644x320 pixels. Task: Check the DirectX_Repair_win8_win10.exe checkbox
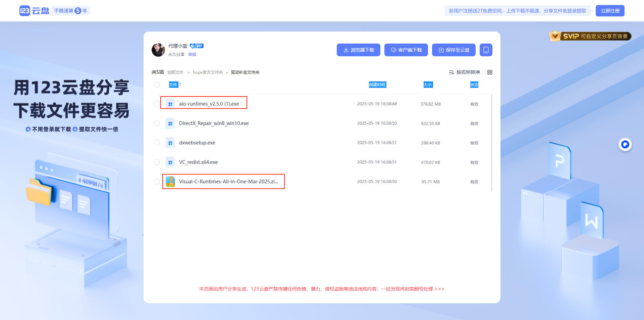[x=157, y=123]
